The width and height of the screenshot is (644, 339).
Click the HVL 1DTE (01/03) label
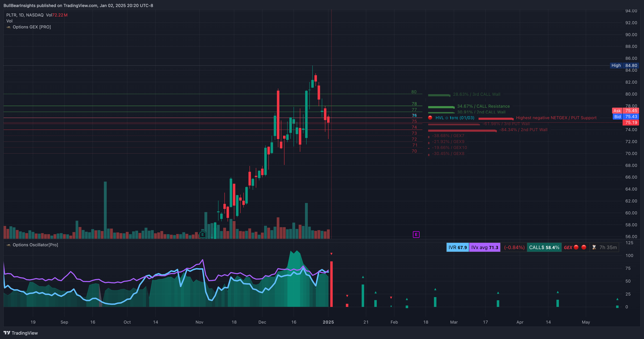(x=455, y=118)
